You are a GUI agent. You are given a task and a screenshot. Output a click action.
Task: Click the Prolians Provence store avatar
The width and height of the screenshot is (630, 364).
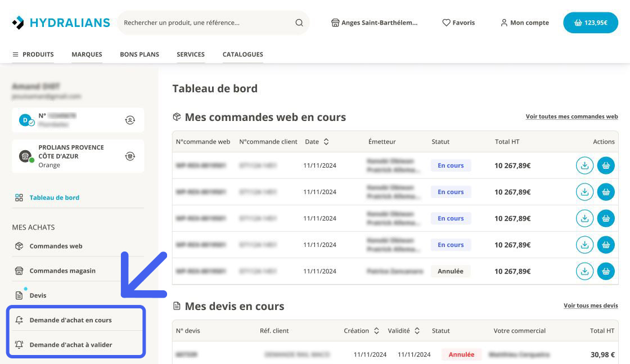(x=25, y=156)
